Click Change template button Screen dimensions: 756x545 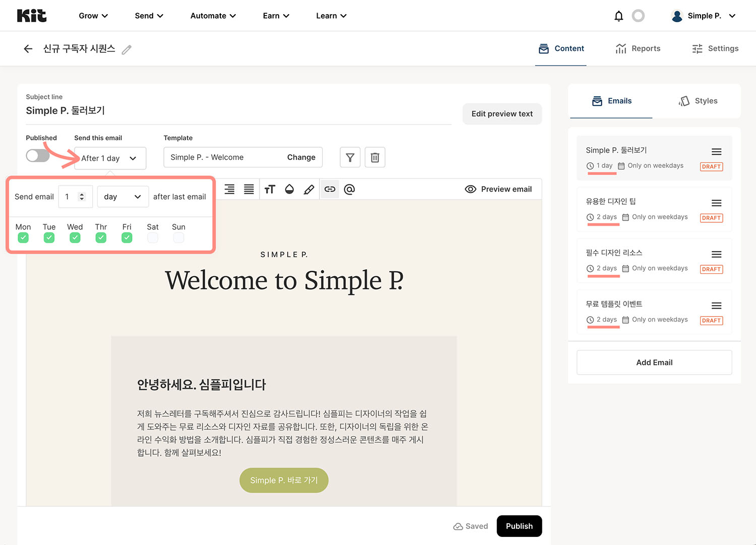pyautogui.click(x=301, y=157)
